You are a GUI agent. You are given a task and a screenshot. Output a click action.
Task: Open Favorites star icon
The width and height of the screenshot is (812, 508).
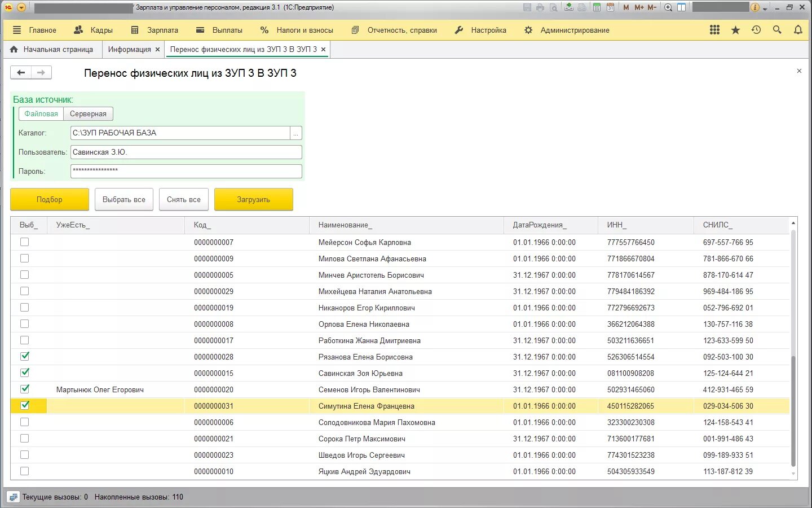735,30
